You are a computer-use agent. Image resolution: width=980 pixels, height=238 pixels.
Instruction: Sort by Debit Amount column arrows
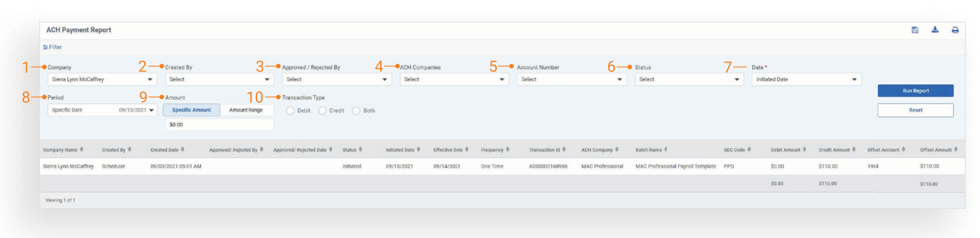coord(804,150)
